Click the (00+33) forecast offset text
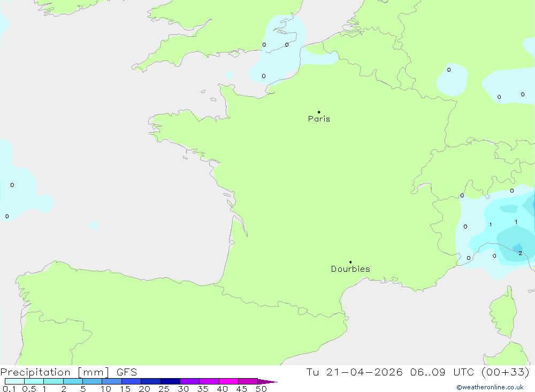Image resolution: width=535 pixels, height=392 pixels. [506, 372]
